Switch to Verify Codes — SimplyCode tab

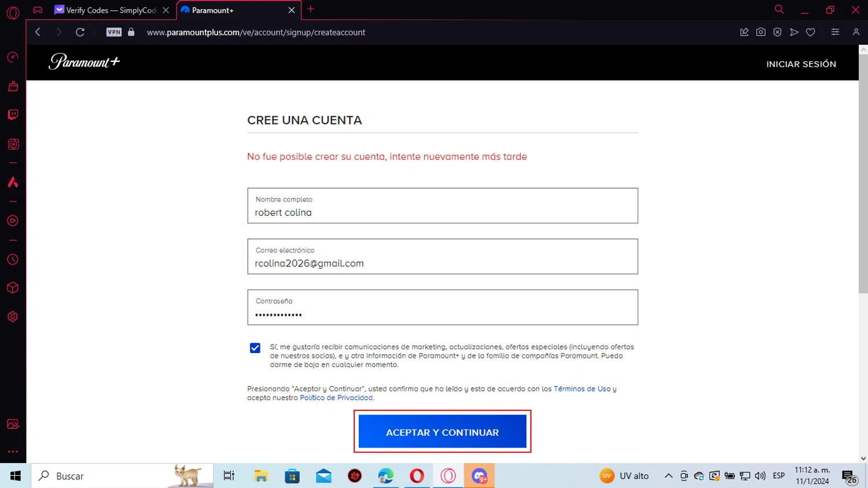pos(106,10)
